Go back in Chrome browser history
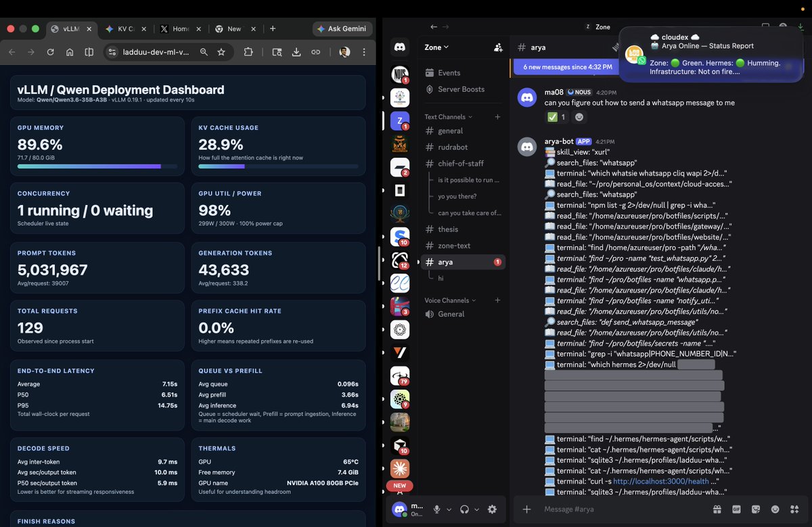The width and height of the screenshot is (812, 527). tap(12, 52)
